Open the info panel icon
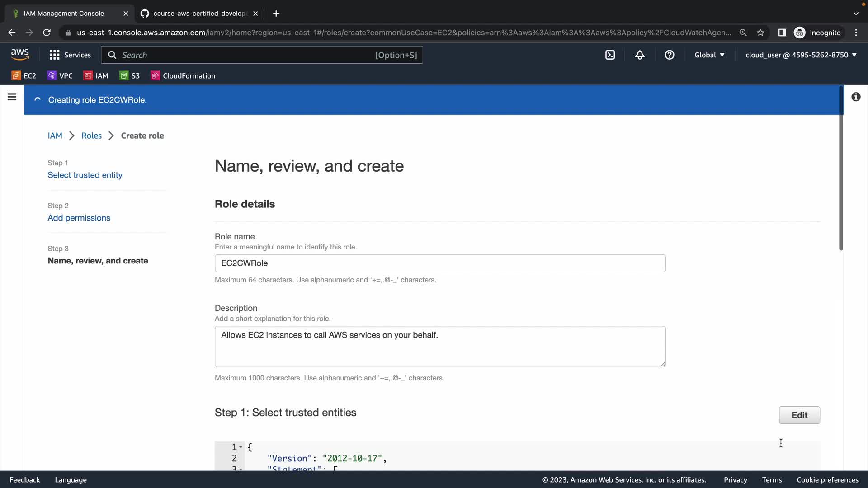The height and width of the screenshot is (488, 868). [856, 97]
